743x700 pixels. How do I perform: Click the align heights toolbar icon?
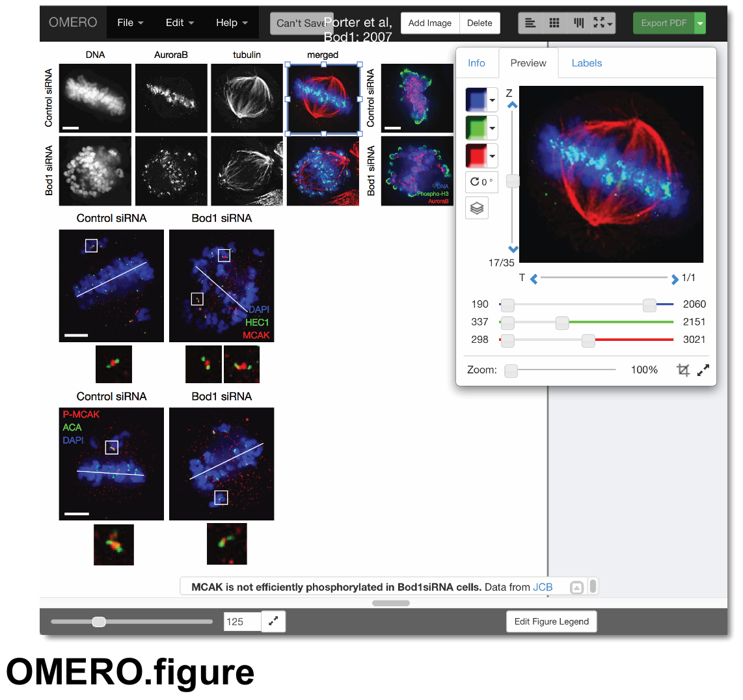[x=578, y=23]
